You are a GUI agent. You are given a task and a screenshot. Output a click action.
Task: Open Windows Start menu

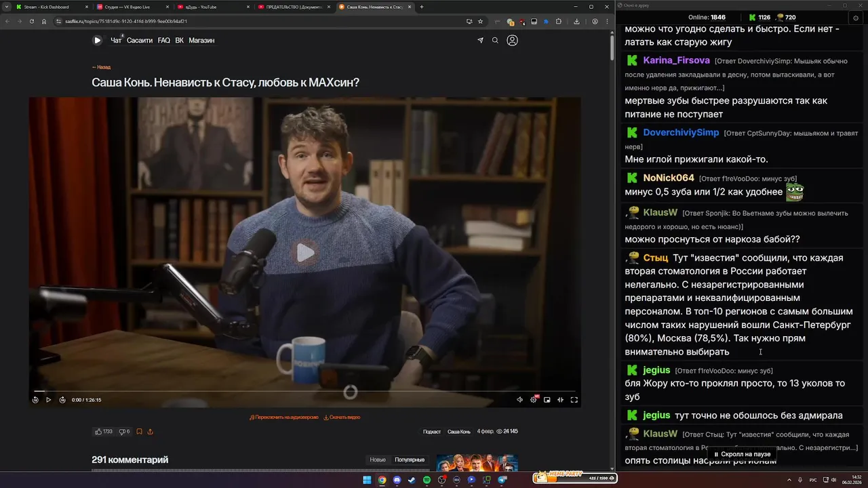click(367, 480)
